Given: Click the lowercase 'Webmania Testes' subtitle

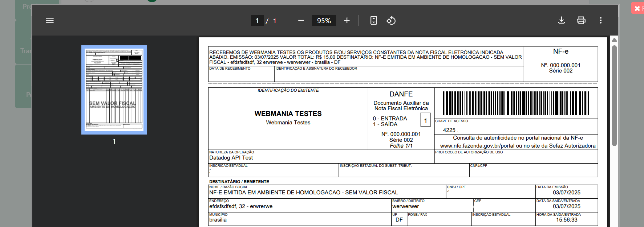Looking at the screenshot, I should coord(288,123).
